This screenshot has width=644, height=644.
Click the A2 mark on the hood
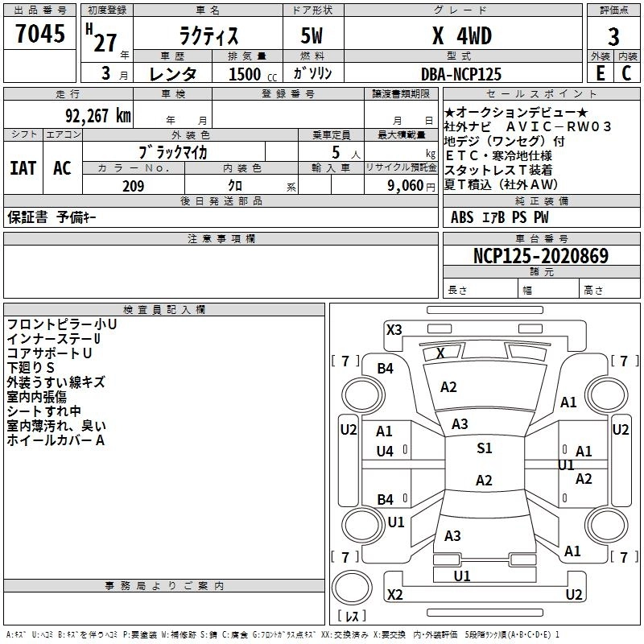[448, 387]
